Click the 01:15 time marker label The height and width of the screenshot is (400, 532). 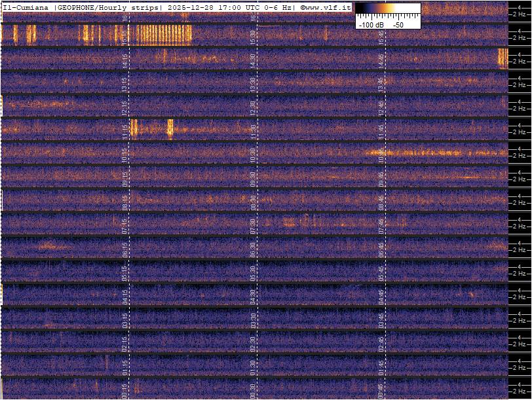(x=124, y=367)
